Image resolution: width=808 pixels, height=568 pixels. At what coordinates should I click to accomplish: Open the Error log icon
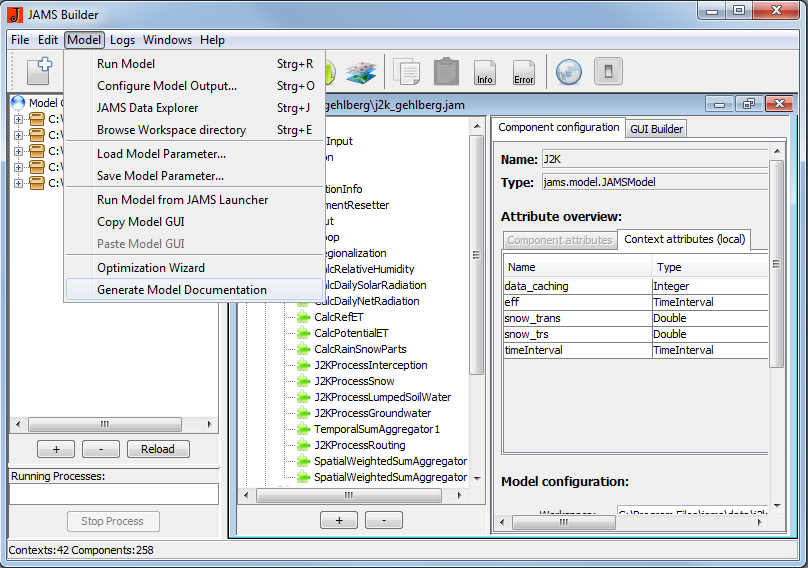coord(523,72)
